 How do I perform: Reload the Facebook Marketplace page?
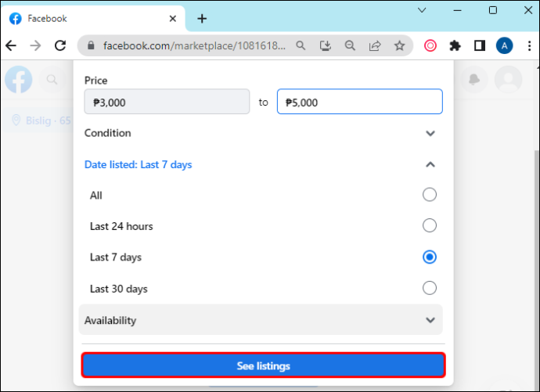tap(60, 45)
